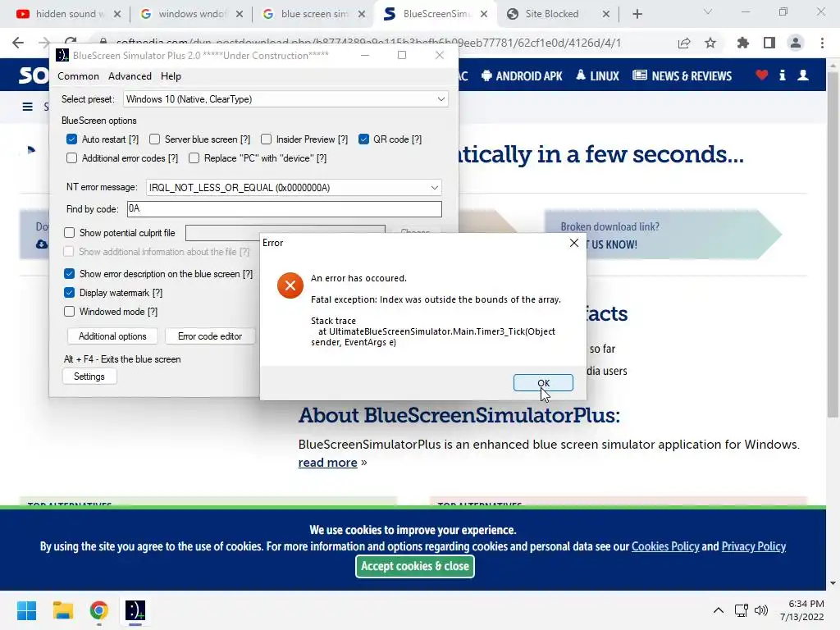The height and width of the screenshot is (630, 840).
Task: Open Chrome three-dot menu
Action: tap(822, 43)
